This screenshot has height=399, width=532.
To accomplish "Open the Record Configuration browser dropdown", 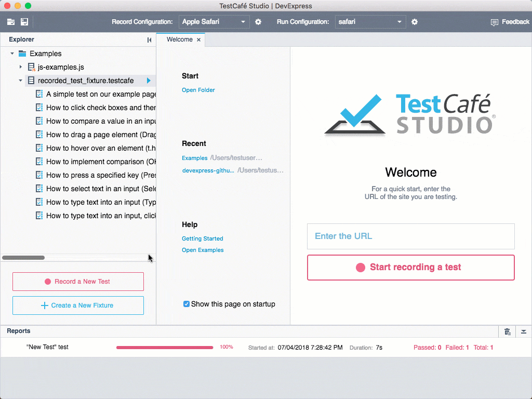I will [x=214, y=22].
